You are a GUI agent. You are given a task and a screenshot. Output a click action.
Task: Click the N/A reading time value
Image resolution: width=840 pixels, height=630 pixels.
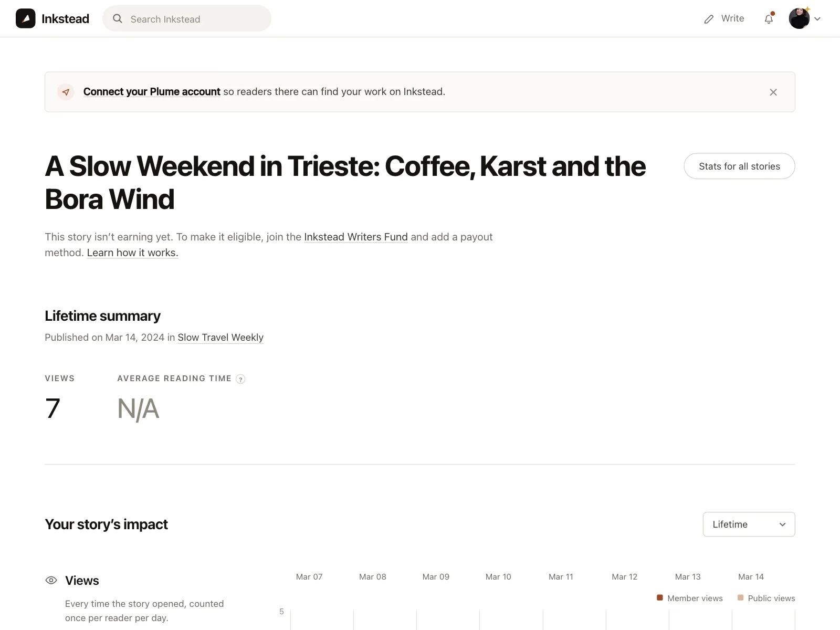(x=138, y=409)
